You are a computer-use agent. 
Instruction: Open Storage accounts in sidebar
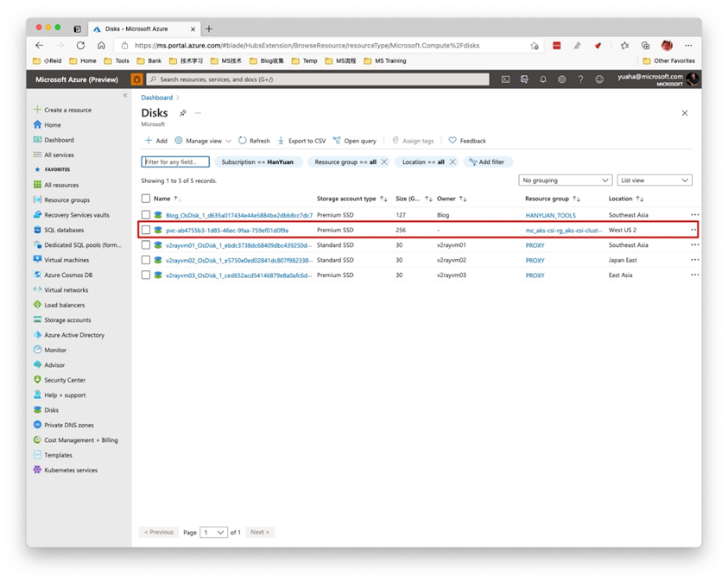[67, 320]
